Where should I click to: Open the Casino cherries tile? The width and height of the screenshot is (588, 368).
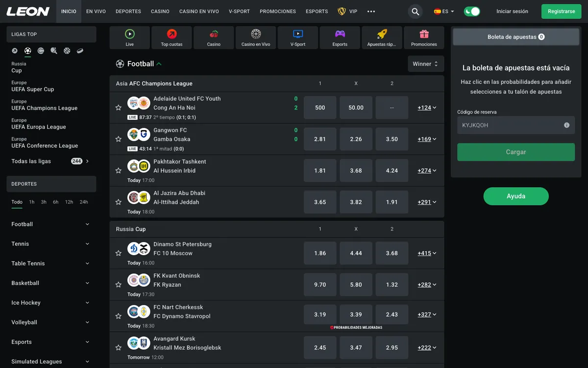(214, 38)
